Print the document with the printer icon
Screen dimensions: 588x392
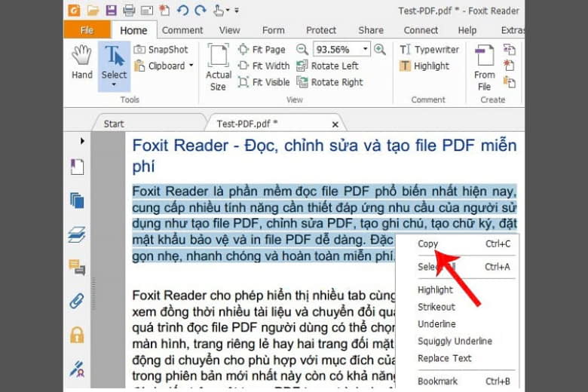coord(129,10)
